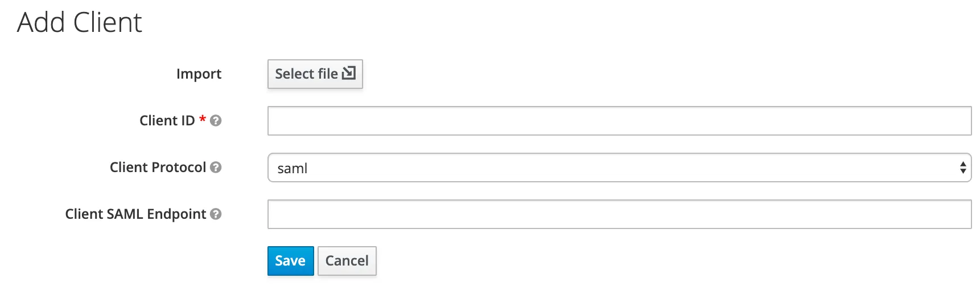Cancel adding the client
980x294 pixels.
(347, 261)
